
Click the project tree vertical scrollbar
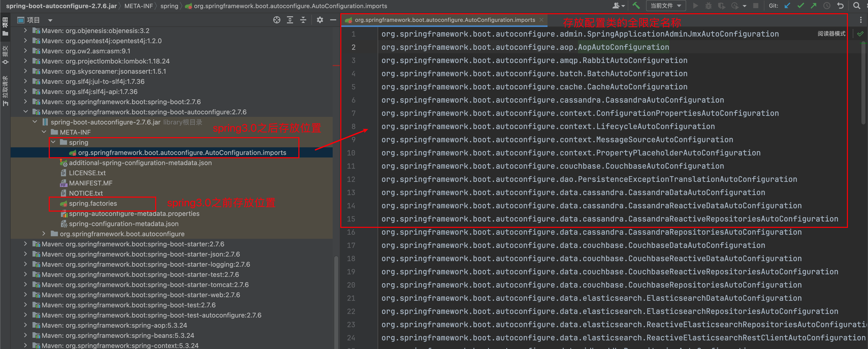coord(336,302)
